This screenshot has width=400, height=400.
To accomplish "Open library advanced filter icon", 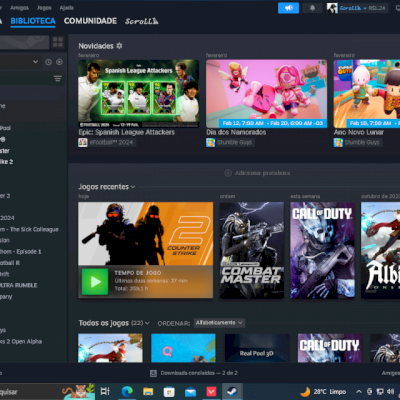I will point(58,79).
